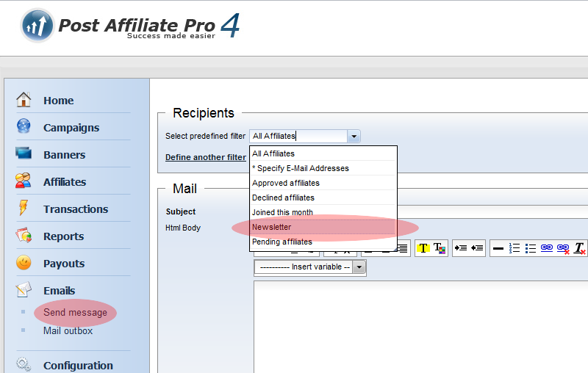Click the Transactions lightning icon

coord(24,208)
